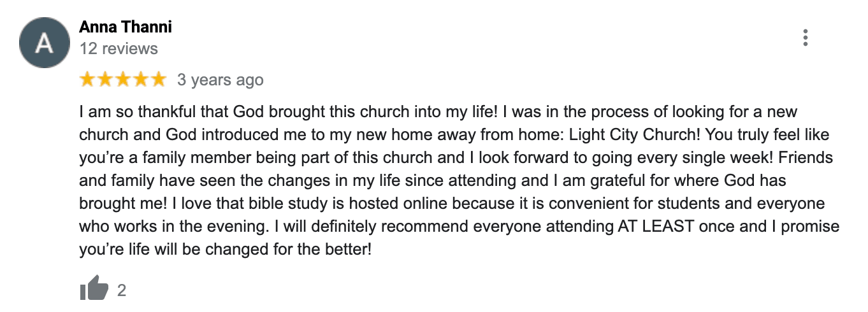Viewport: 868px width, 312px height.
Task: Select the second gold rating star
Action: coord(105,80)
